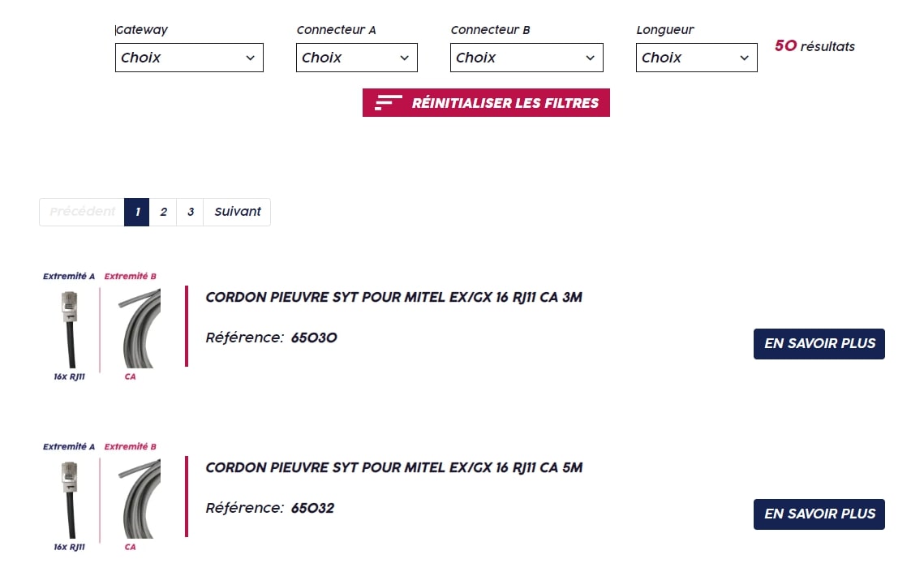Screen dimensions: 924x572
Task: Open En savoir plus for reference 65030
Action: tap(819, 343)
